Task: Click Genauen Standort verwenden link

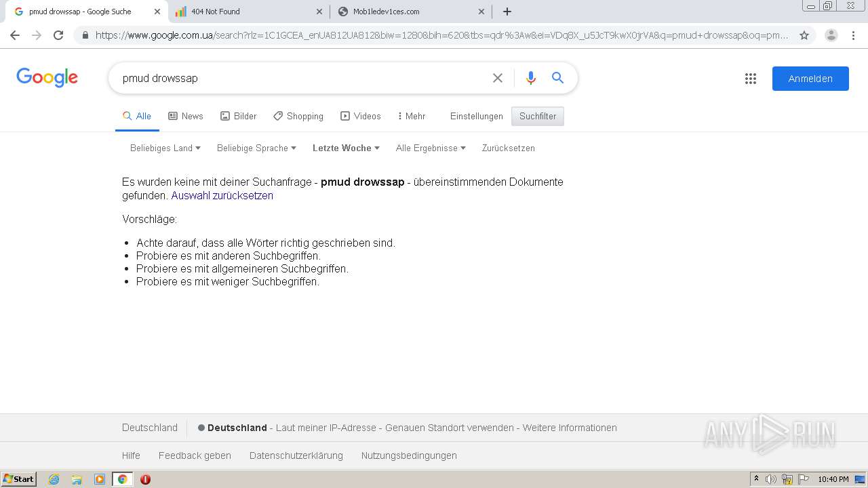Action: tap(450, 428)
